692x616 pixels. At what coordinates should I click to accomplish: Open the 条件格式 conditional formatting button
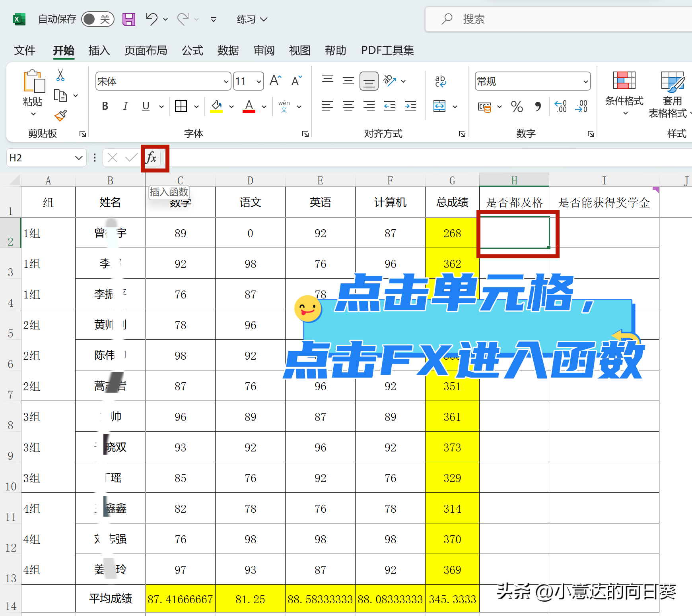[x=624, y=93]
